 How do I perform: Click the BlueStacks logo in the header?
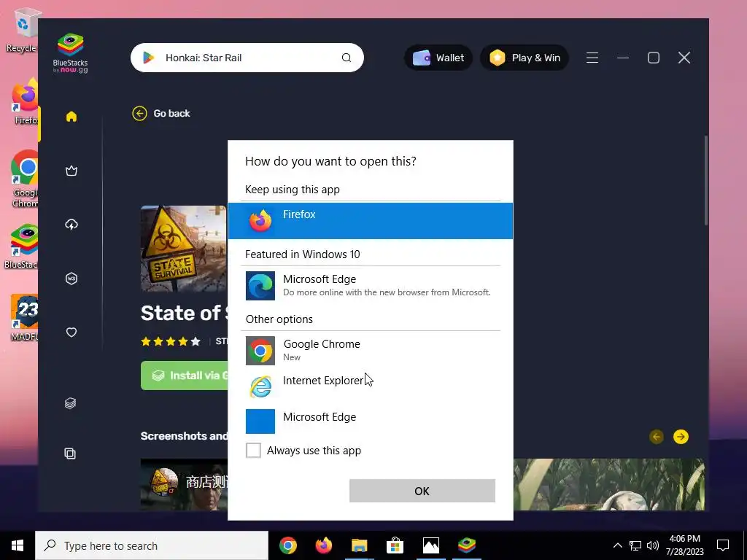(71, 52)
